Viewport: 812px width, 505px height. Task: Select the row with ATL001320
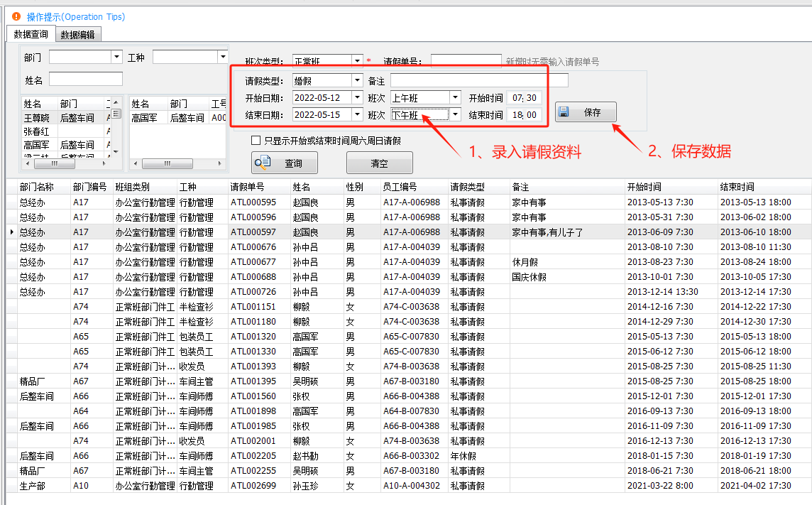pyautogui.click(x=409, y=337)
